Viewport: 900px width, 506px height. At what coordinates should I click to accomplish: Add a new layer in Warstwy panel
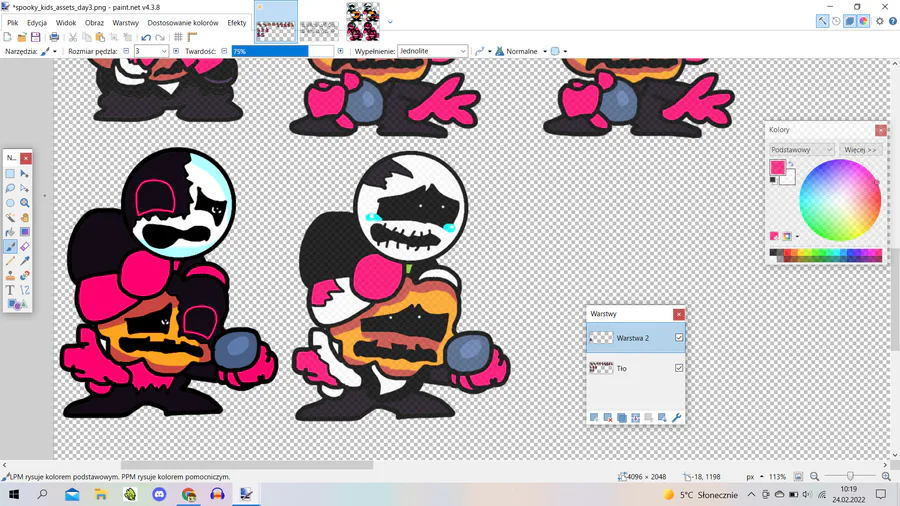(594, 418)
